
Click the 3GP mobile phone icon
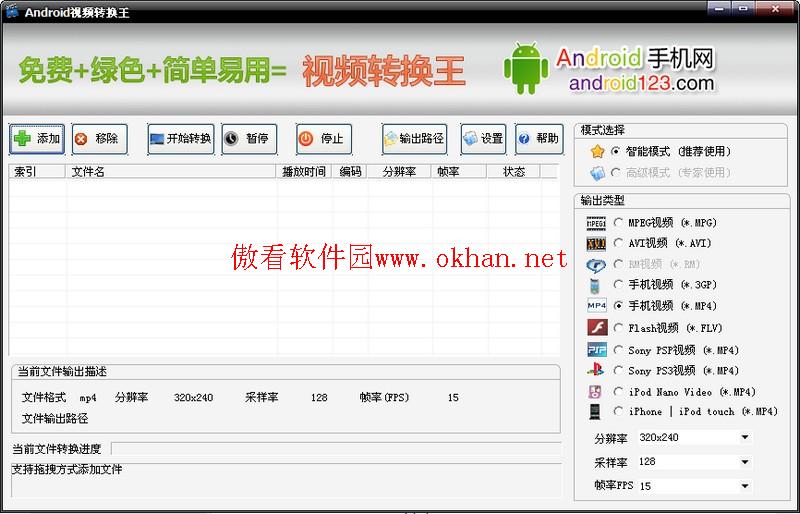[594, 285]
